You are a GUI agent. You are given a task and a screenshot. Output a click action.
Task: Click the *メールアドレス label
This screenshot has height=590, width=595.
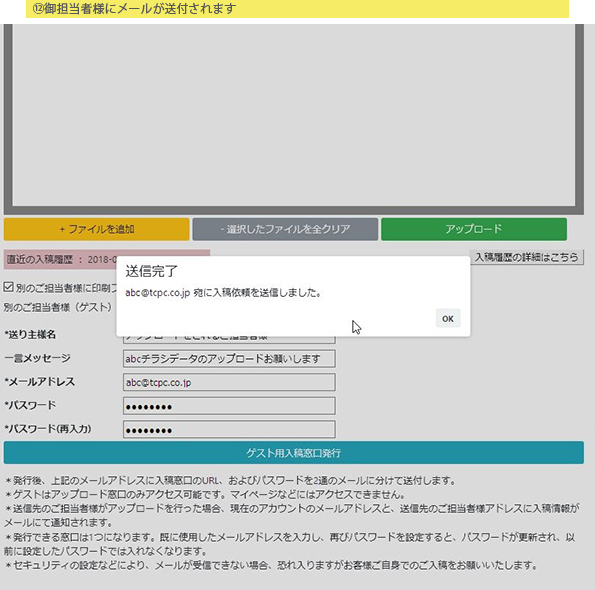pos(39,382)
